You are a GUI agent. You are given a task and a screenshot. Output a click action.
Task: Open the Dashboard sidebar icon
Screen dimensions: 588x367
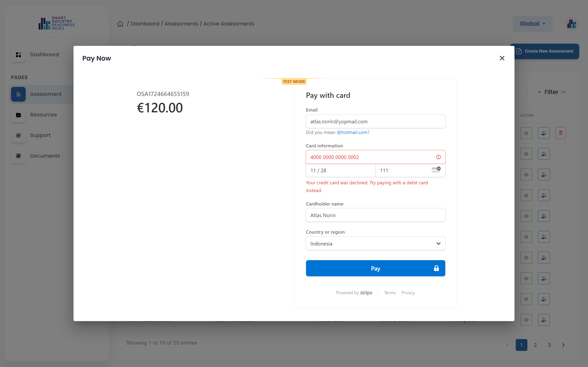click(x=18, y=55)
